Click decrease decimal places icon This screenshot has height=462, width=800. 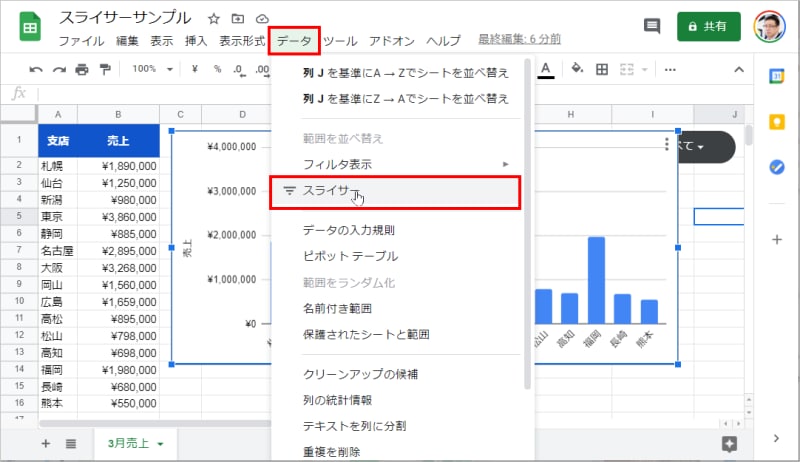pos(239,69)
